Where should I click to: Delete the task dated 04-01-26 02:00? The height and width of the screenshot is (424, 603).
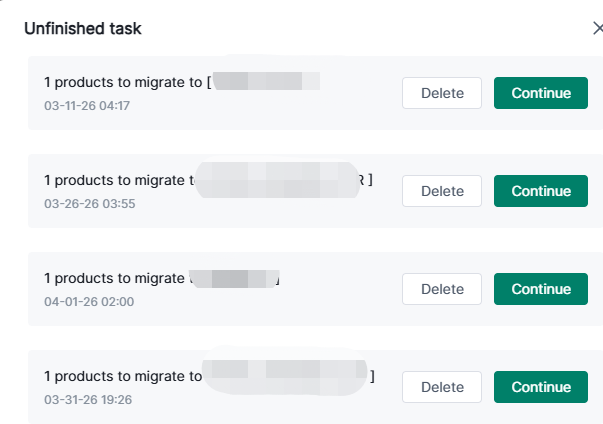442,289
